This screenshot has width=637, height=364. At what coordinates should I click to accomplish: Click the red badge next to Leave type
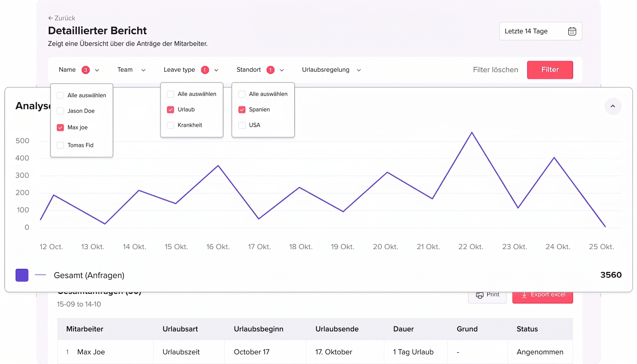(205, 70)
